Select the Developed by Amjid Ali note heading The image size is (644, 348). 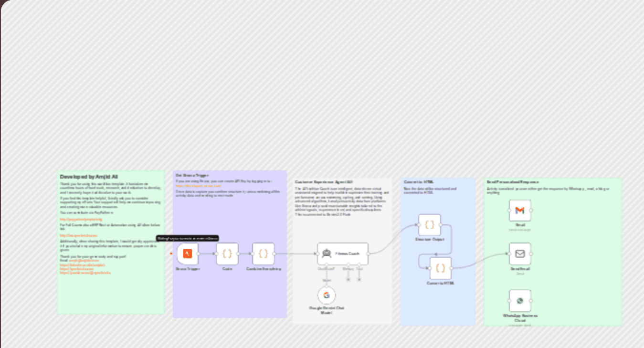[x=89, y=177]
